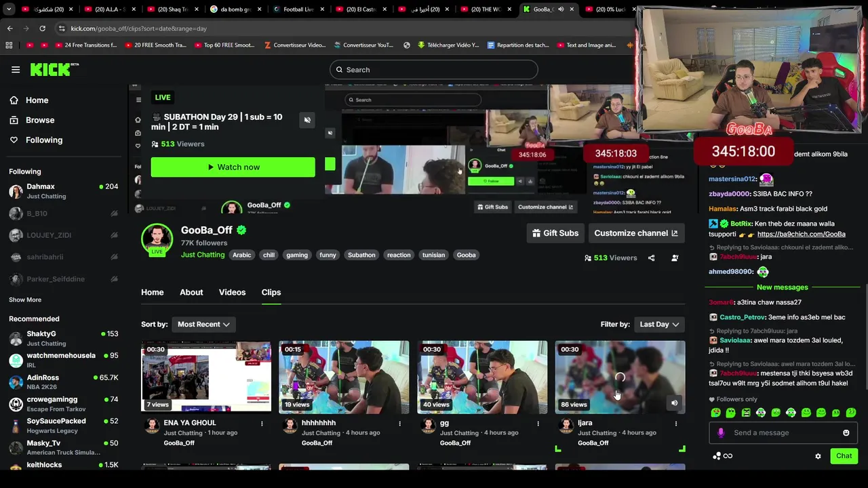
Task: Open ShaktyG recommended channel
Action: pos(64,338)
